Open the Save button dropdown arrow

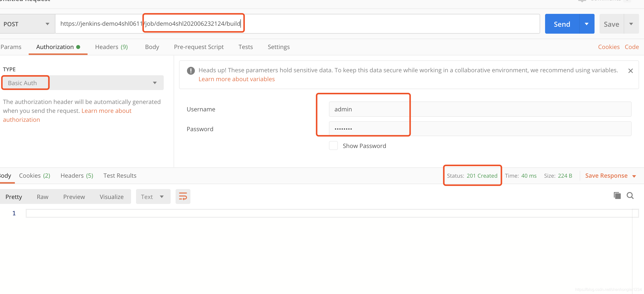click(x=631, y=24)
